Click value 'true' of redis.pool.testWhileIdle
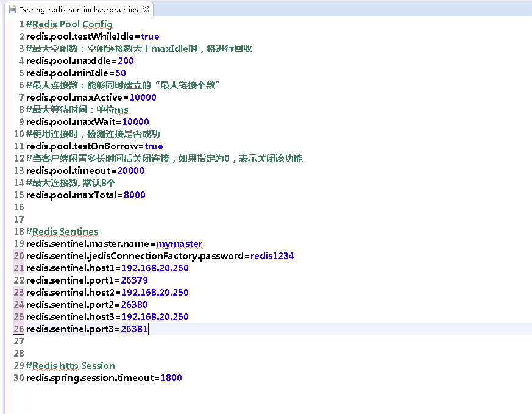The width and height of the screenshot is (532, 414). pos(150,37)
